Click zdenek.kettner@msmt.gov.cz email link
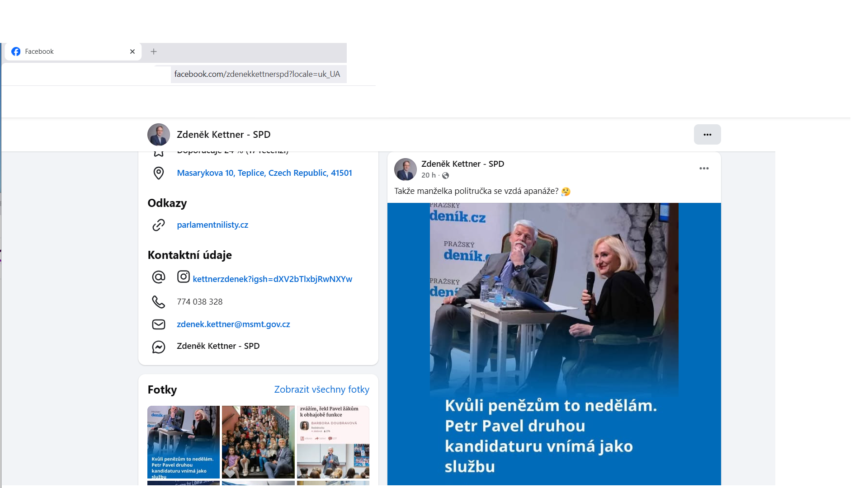This screenshot has width=868, height=488. [233, 324]
